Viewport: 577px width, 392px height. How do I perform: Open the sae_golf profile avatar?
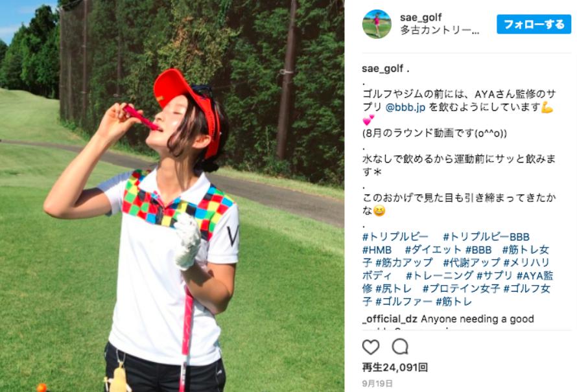(x=377, y=24)
